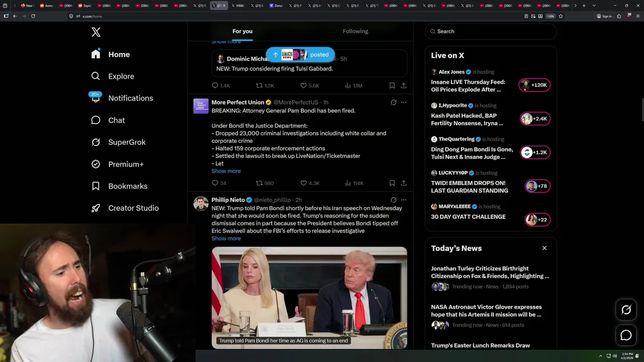Open Notifications in the sidebar

point(122,98)
